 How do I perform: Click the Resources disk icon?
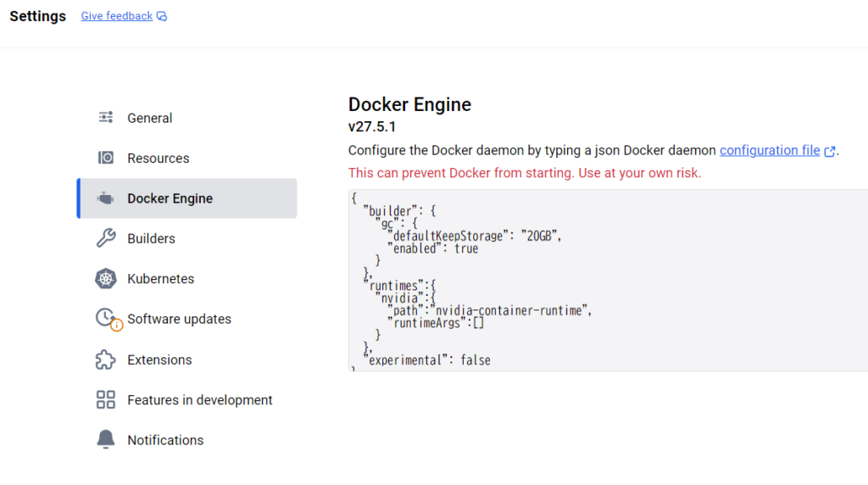click(106, 158)
